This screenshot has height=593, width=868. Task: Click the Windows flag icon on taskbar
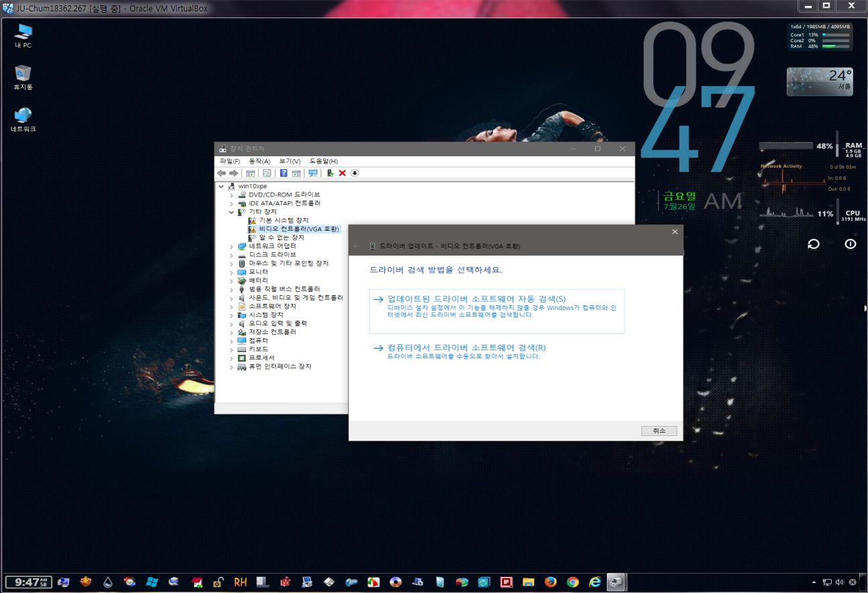coord(152,582)
